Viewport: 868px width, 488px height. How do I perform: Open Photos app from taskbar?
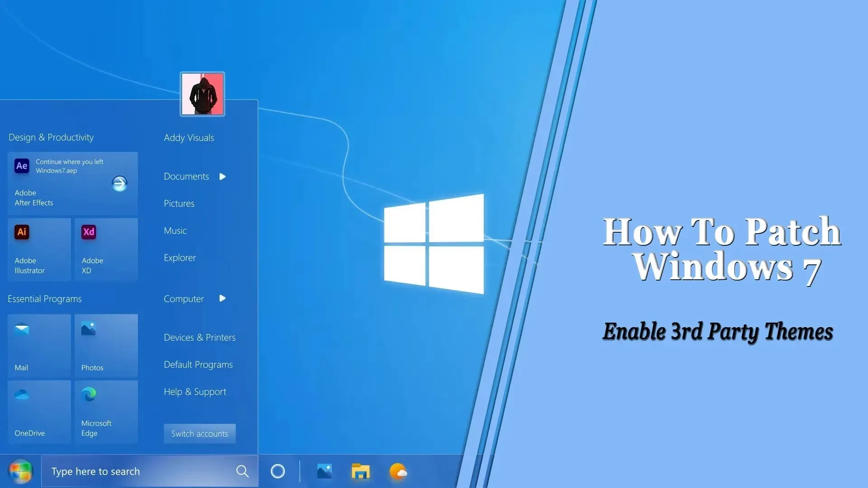[x=325, y=471]
